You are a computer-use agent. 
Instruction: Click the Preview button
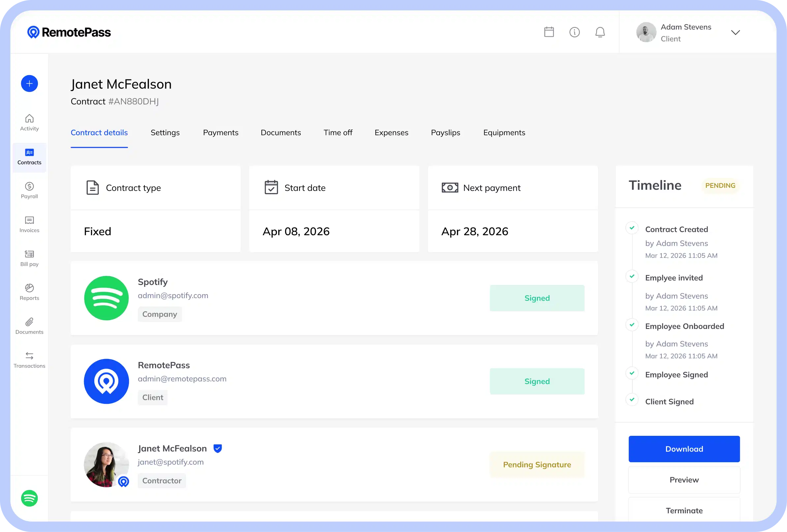[x=684, y=480]
